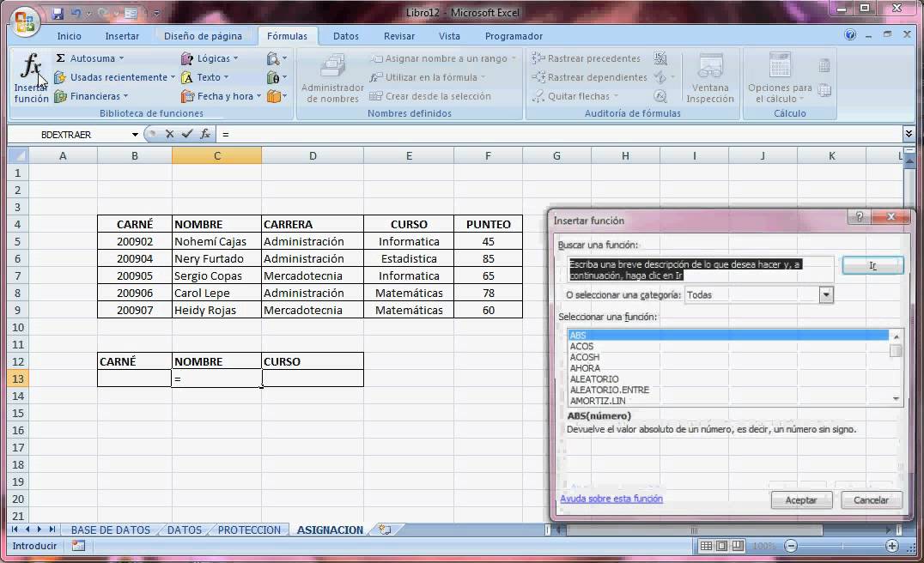Open the category Todas dropdown
924x563 pixels.
click(826, 295)
